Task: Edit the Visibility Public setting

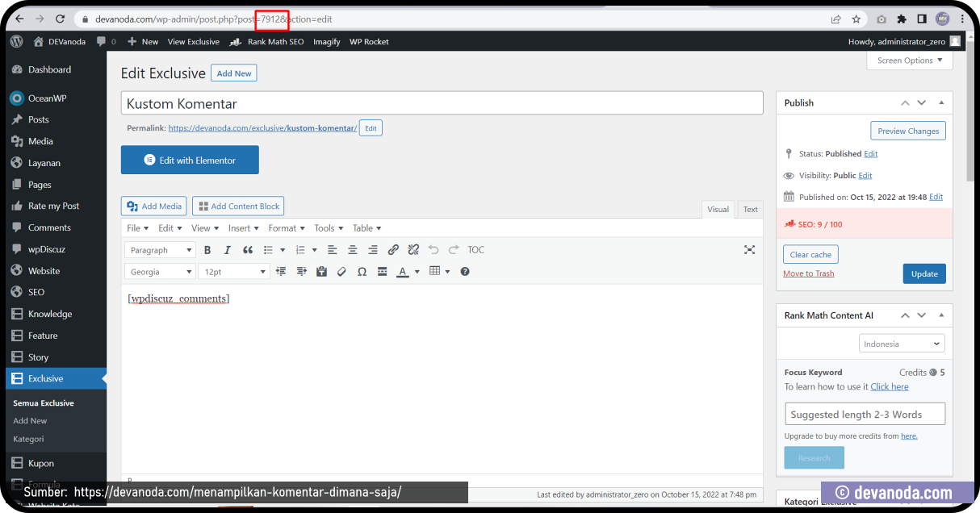Action: point(865,175)
